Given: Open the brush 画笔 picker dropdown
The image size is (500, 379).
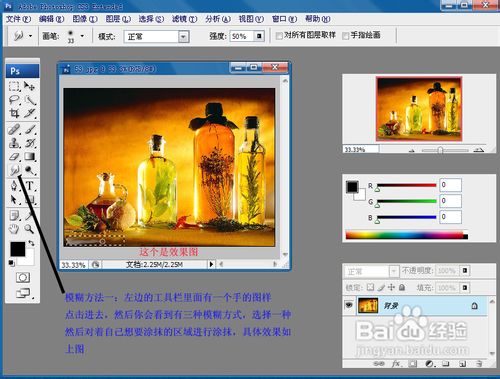Looking at the screenshot, I should point(82,36).
